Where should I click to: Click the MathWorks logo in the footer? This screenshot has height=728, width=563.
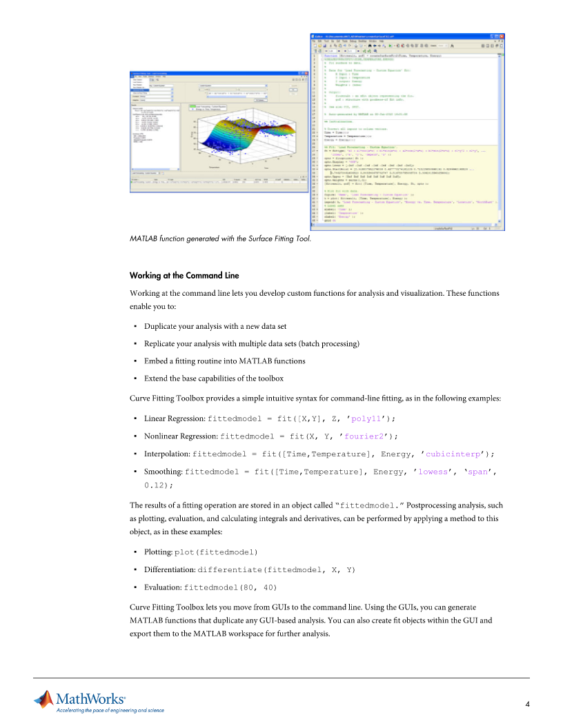79,699
